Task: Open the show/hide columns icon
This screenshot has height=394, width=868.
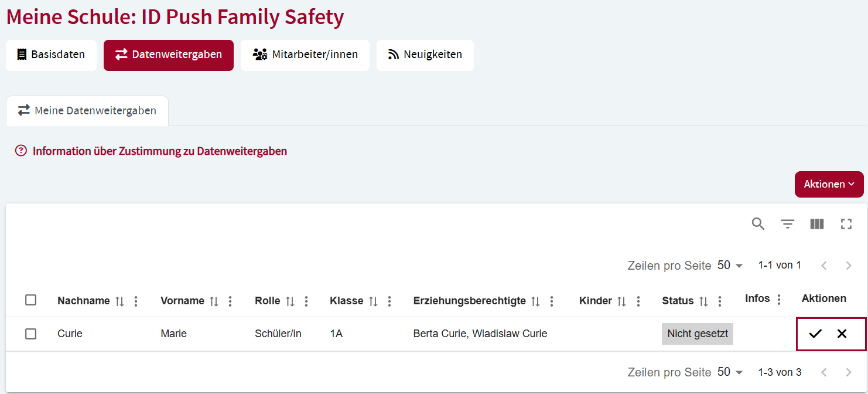Action: (x=817, y=224)
